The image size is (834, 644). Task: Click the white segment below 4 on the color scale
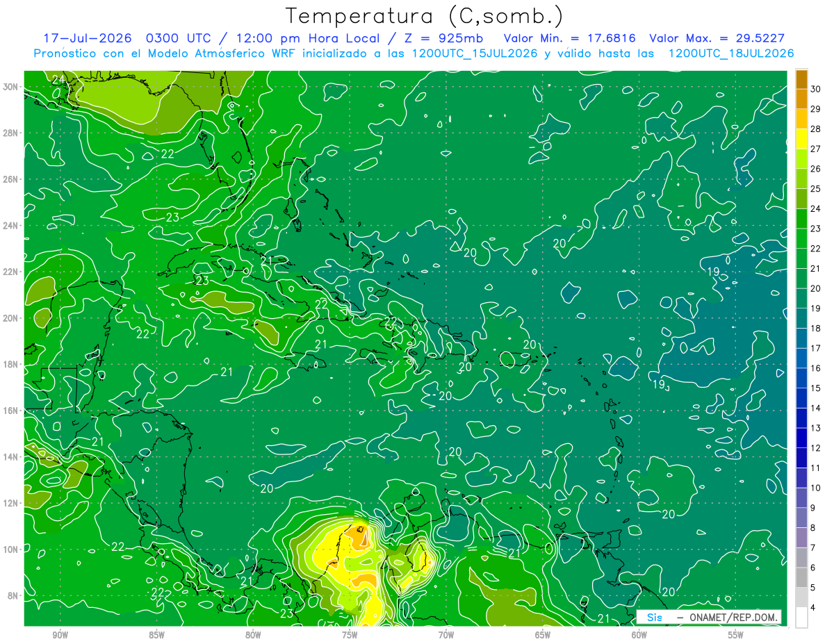801,618
